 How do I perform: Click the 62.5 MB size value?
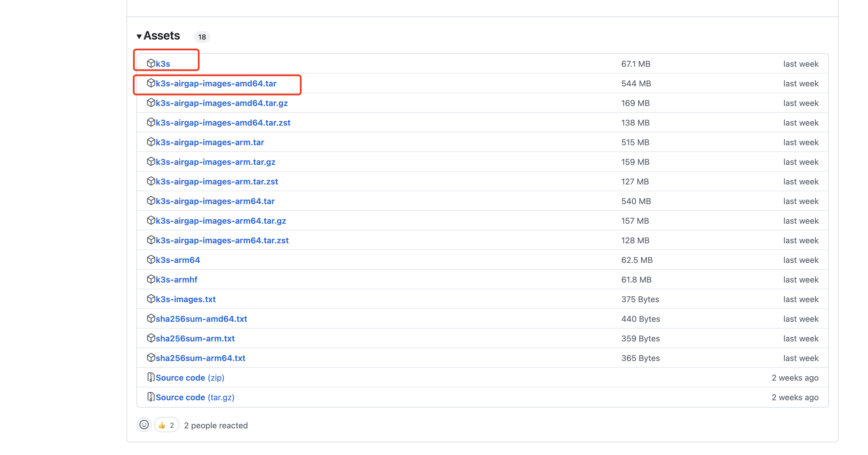click(637, 260)
